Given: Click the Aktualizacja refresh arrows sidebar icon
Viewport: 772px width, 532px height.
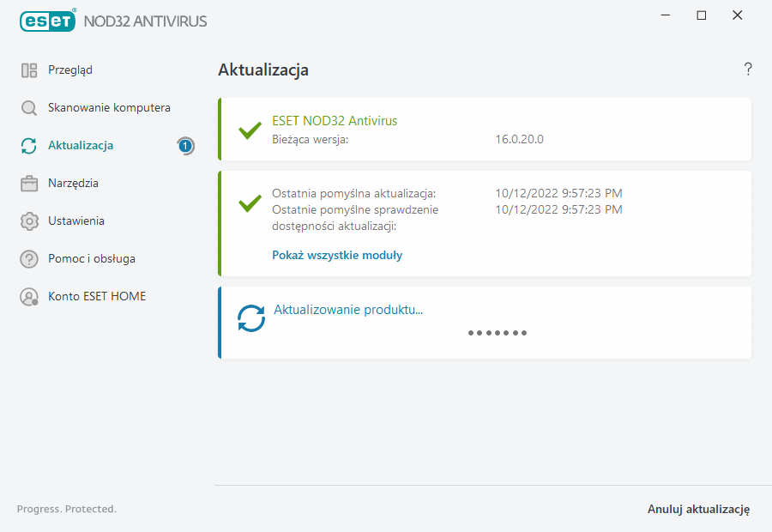Looking at the screenshot, I should pos(29,146).
